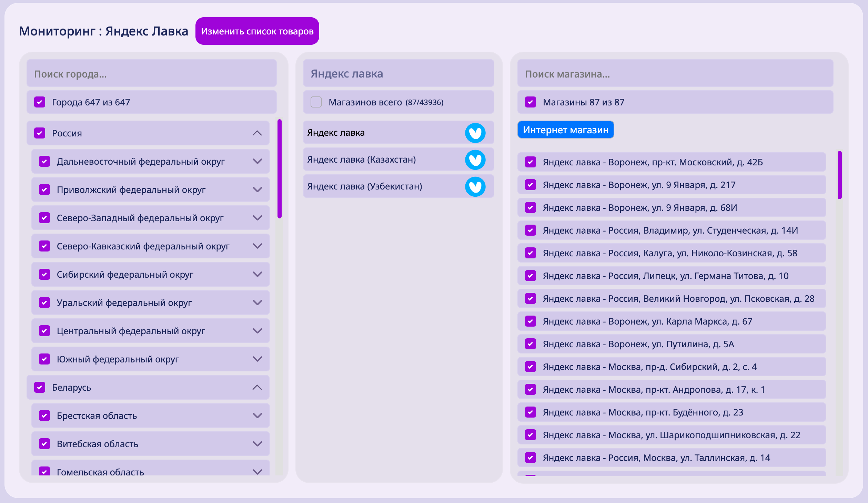Image resolution: width=868 pixels, height=503 pixels.
Task: Expand Приволжский федеральный округ
Action: click(257, 189)
